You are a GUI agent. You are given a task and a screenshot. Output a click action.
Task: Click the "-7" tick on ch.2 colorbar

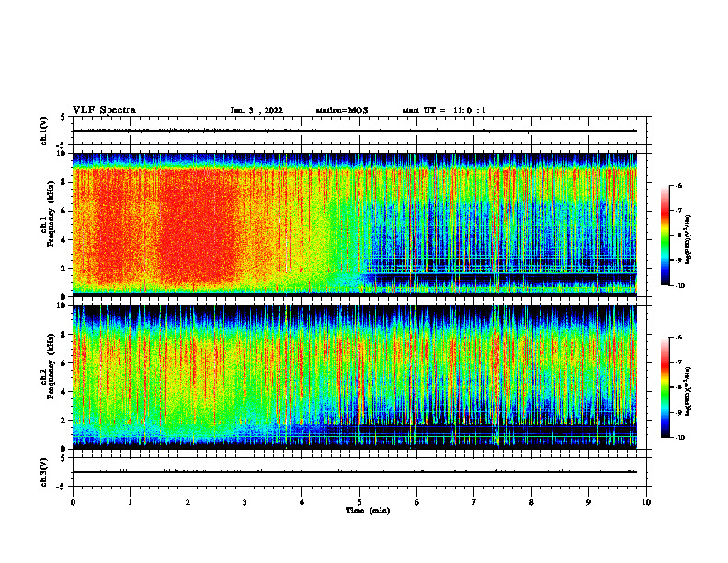678,362
